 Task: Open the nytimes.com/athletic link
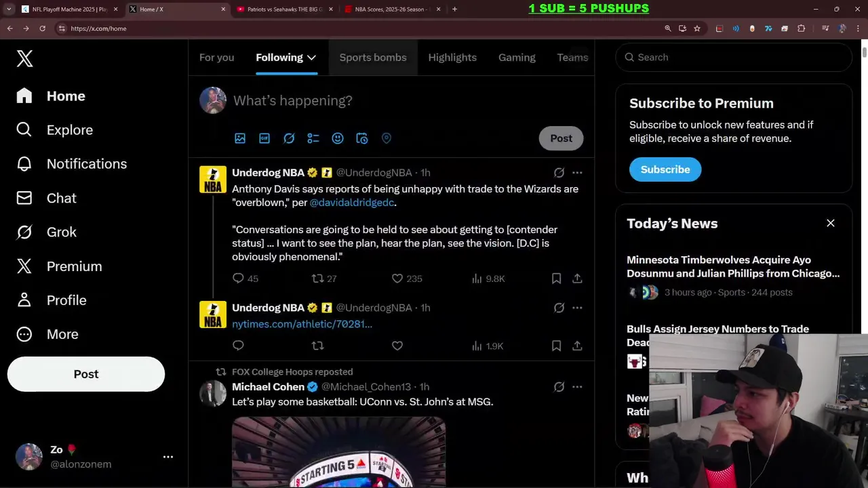(302, 324)
